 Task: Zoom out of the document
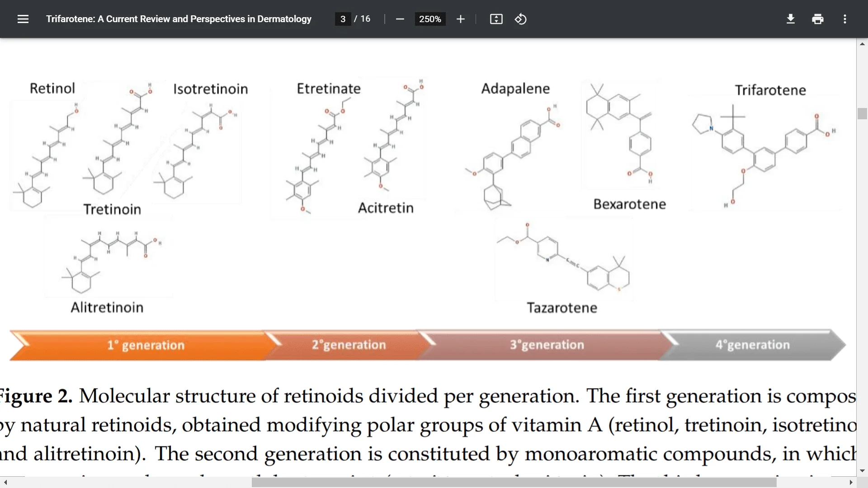[400, 19]
